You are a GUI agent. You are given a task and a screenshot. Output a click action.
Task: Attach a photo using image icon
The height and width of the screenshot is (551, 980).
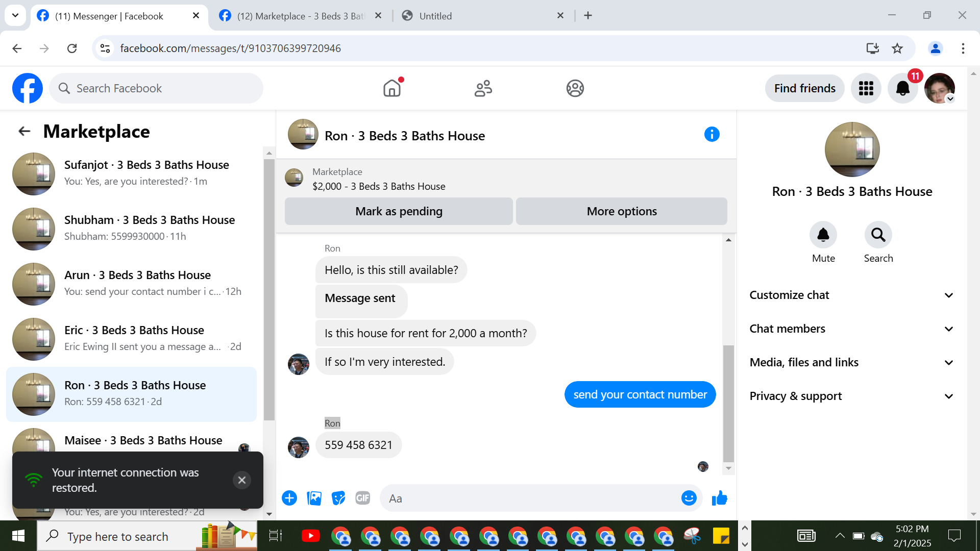[314, 498]
